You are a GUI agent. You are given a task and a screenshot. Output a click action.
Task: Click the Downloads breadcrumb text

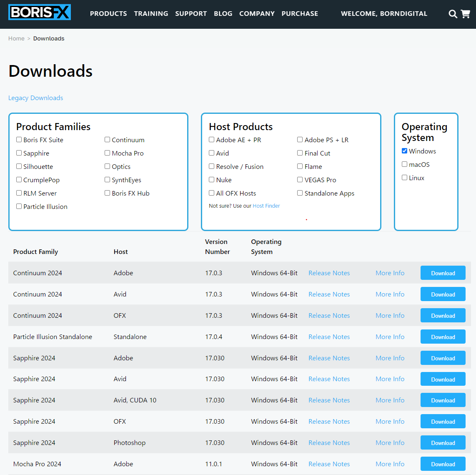click(49, 38)
